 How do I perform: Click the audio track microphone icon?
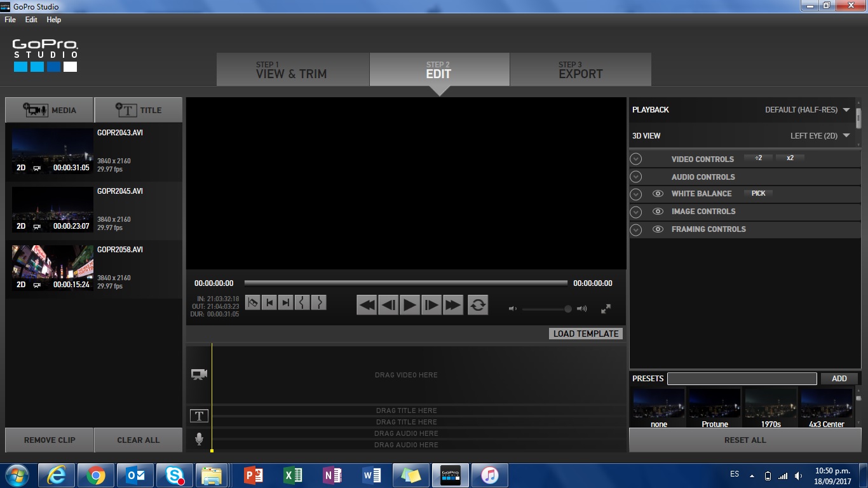(x=199, y=438)
